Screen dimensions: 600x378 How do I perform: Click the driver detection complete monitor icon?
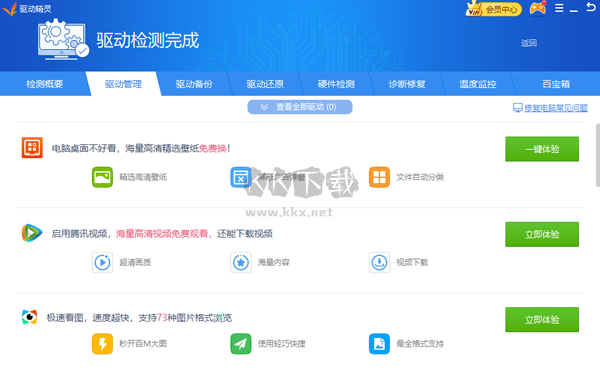63,39
